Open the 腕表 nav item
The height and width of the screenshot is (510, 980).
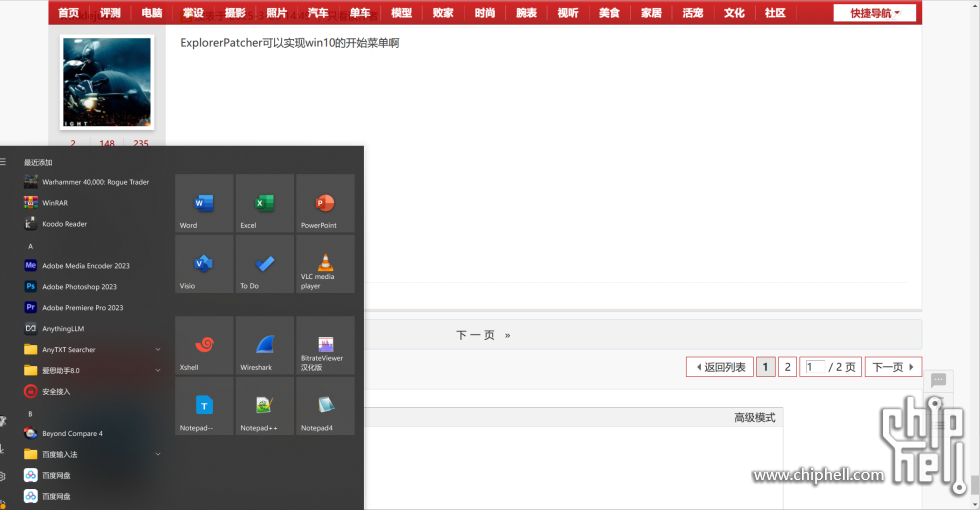click(526, 13)
